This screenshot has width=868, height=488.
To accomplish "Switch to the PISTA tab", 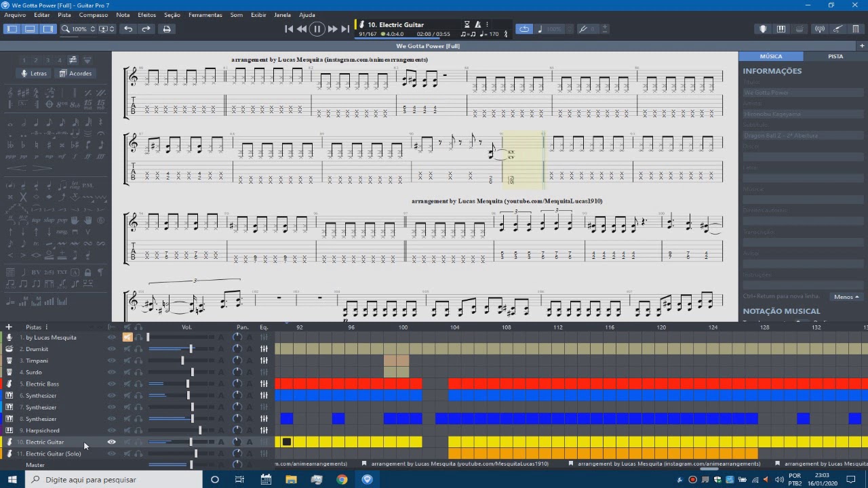I will point(835,56).
